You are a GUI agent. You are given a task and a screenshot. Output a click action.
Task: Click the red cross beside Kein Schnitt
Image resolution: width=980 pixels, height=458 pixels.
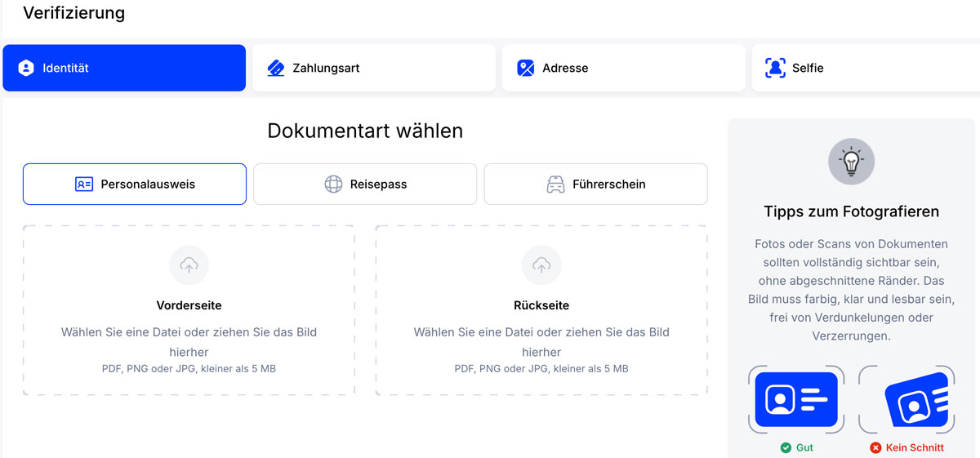(875, 447)
